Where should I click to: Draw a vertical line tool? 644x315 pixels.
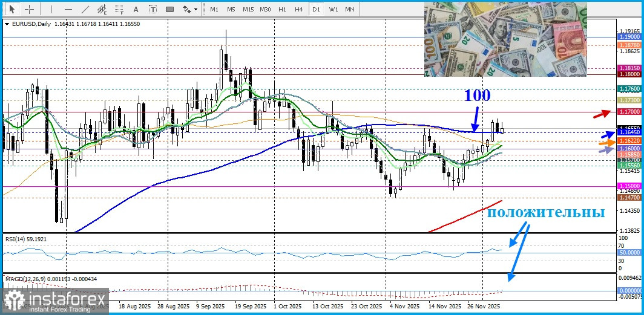point(51,9)
